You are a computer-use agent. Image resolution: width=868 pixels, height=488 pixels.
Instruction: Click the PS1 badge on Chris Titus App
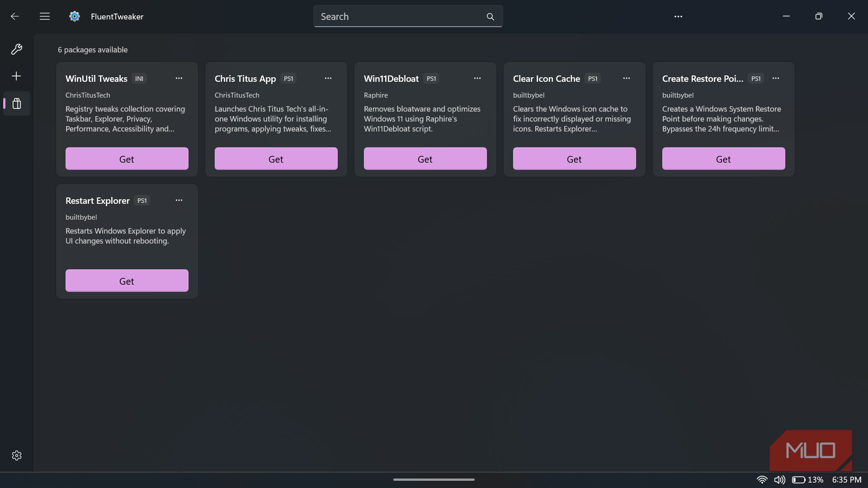[x=288, y=79]
